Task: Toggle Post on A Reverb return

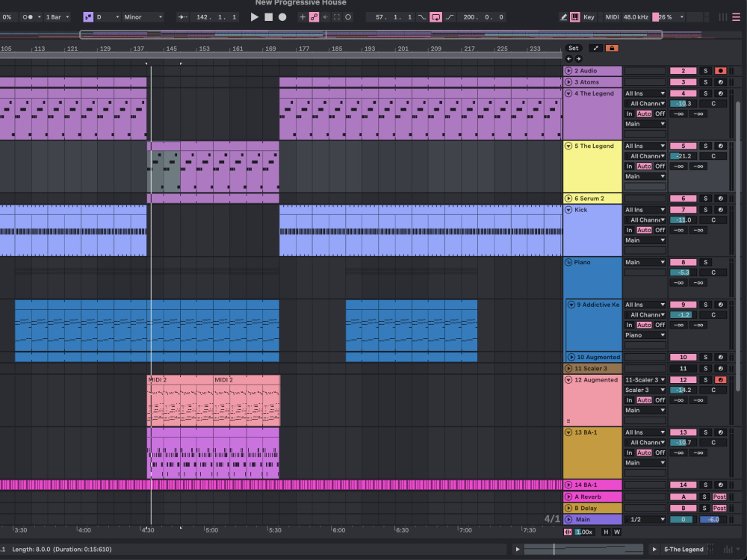Action: pyautogui.click(x=719, y=497)
